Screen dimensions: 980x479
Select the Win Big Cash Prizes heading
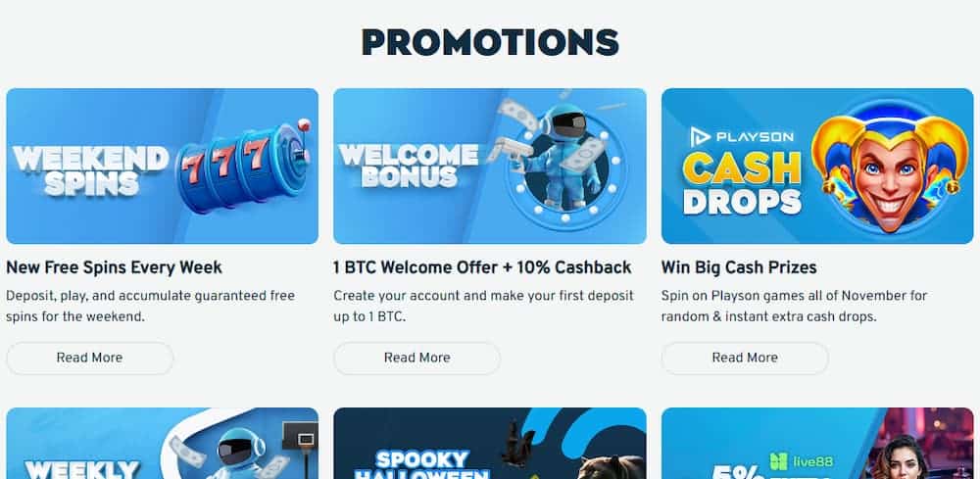(739, 267)
